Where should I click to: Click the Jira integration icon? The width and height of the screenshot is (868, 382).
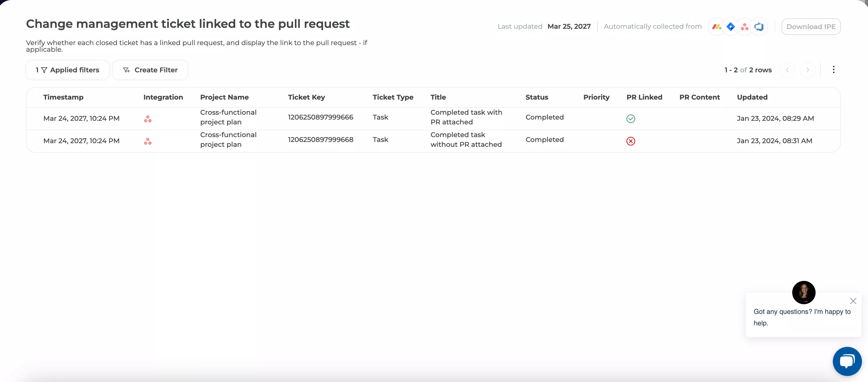pyautogui.click(x=730, y=27)
